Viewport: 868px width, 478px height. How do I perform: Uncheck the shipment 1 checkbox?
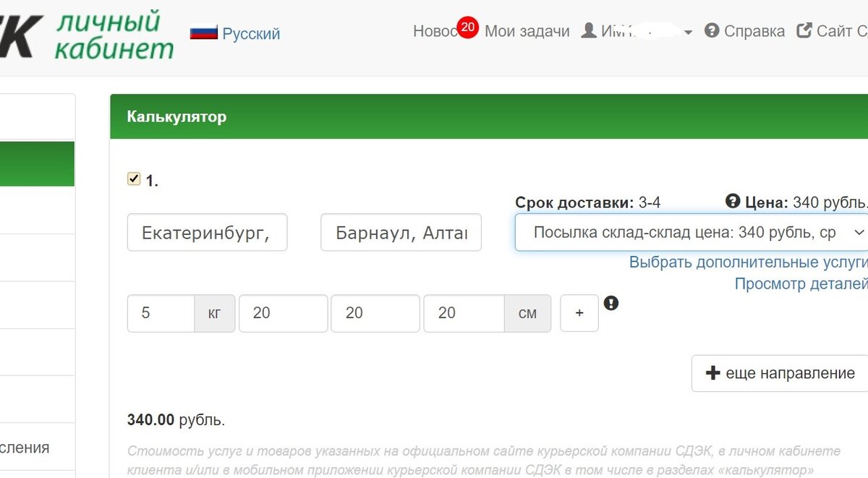point(133,178)
